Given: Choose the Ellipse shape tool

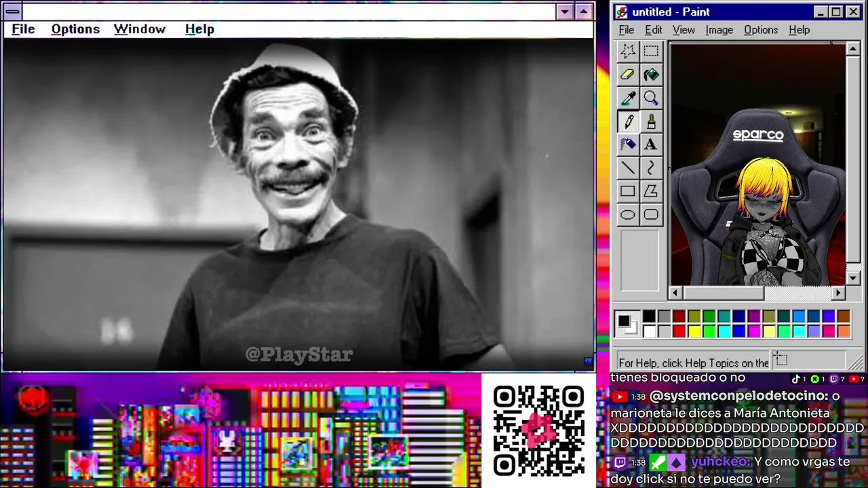Looking at the screenshot, I should pos(628,215).
